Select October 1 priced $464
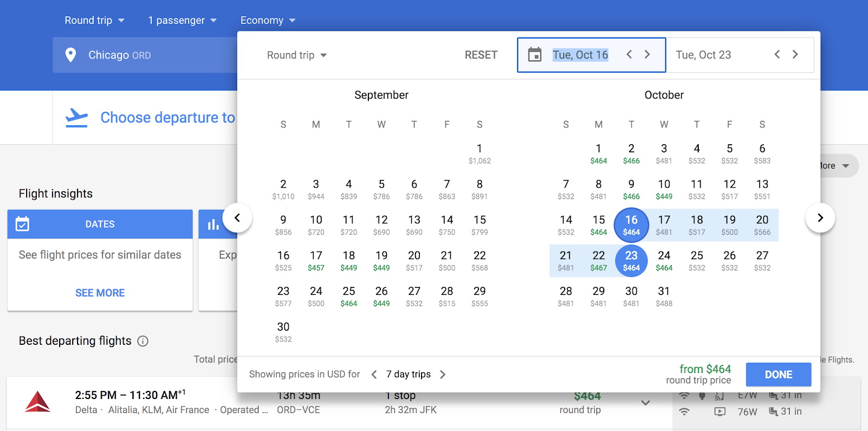Screen dimensions: 868x431 pyautogui.click(x=598, y=153)
